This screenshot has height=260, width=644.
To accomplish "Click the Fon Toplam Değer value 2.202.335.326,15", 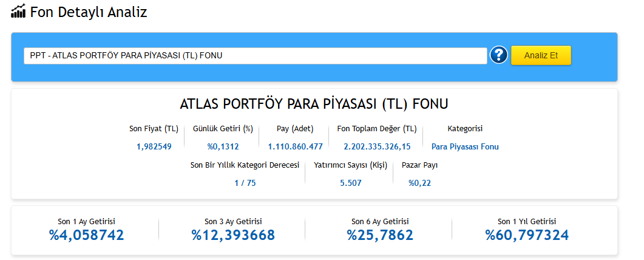I will (x=377, y=146).
